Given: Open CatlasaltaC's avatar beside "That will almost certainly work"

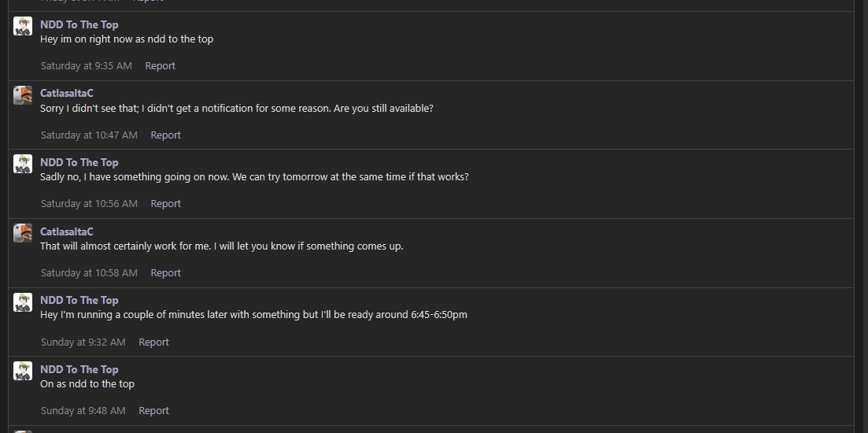Looking at the screenshot, I should click(23, 233).
